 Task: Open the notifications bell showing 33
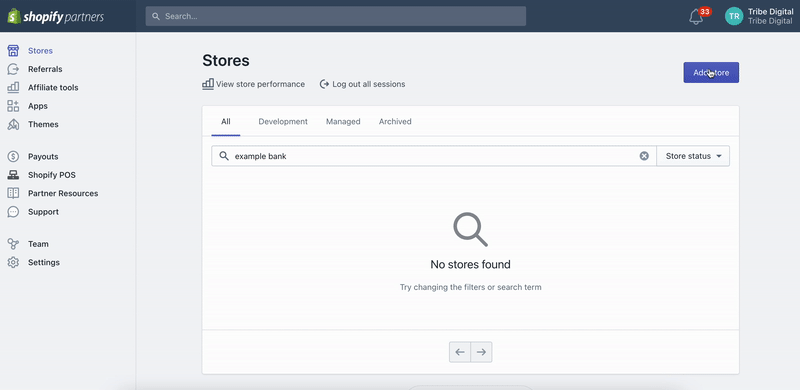pos(696,16)
